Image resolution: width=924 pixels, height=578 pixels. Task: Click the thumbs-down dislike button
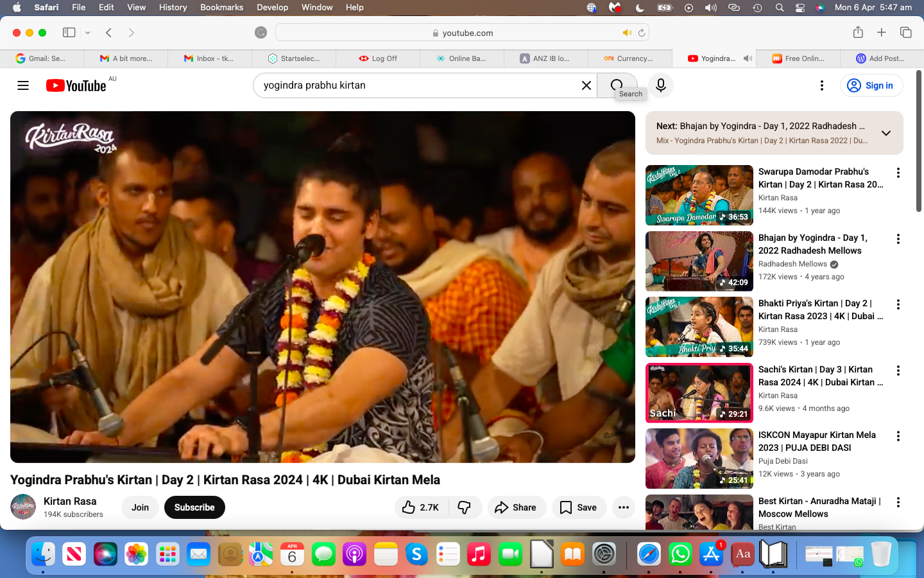tap(465, 507)
